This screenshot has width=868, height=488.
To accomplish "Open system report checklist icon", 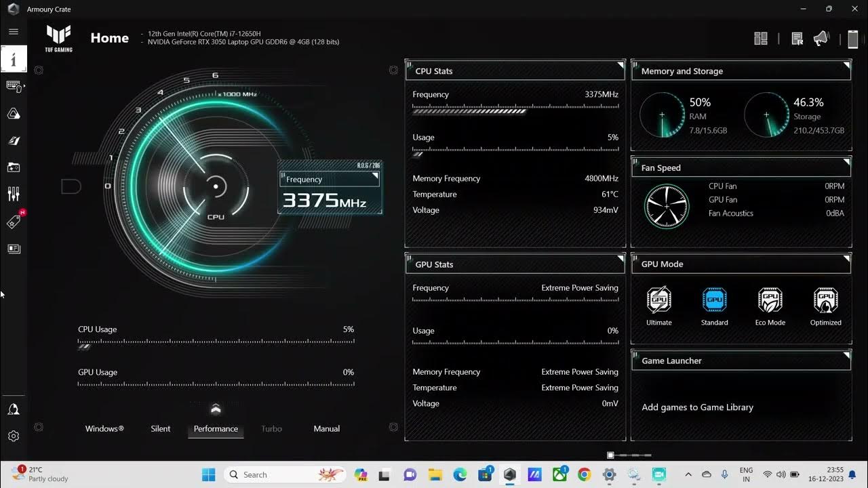I will (x=797, y=39).
